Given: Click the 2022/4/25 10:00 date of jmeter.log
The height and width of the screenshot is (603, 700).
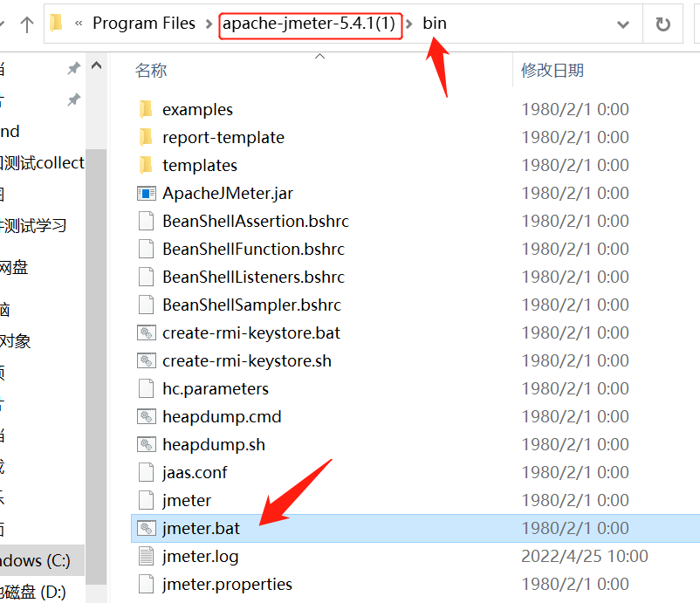Looking at the screenshot, I should coord(585,557).
